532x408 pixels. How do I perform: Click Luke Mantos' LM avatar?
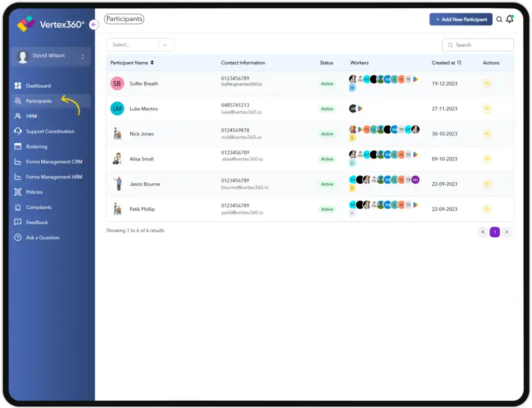pyautogui.click(x=117, y=108)
